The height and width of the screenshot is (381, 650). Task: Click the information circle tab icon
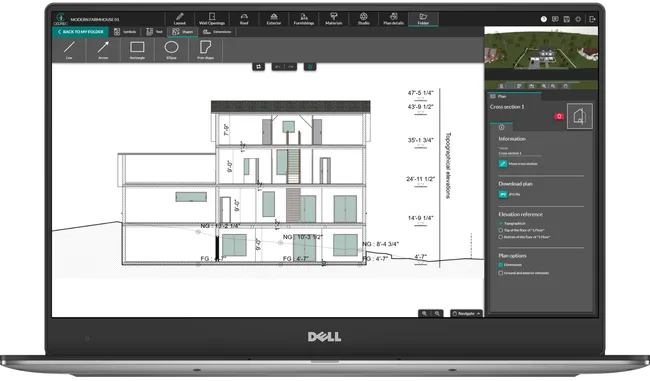pos(502,127)
